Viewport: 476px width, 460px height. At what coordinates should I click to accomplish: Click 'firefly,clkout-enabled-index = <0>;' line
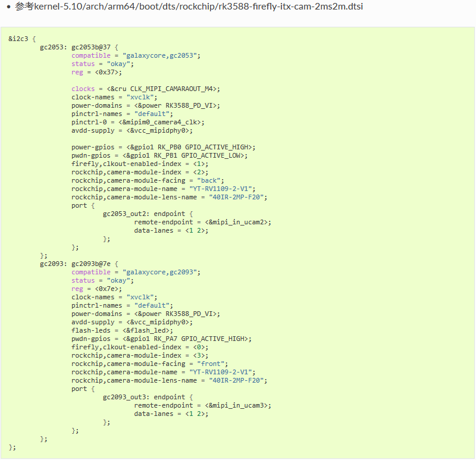[x=140, y=347]
